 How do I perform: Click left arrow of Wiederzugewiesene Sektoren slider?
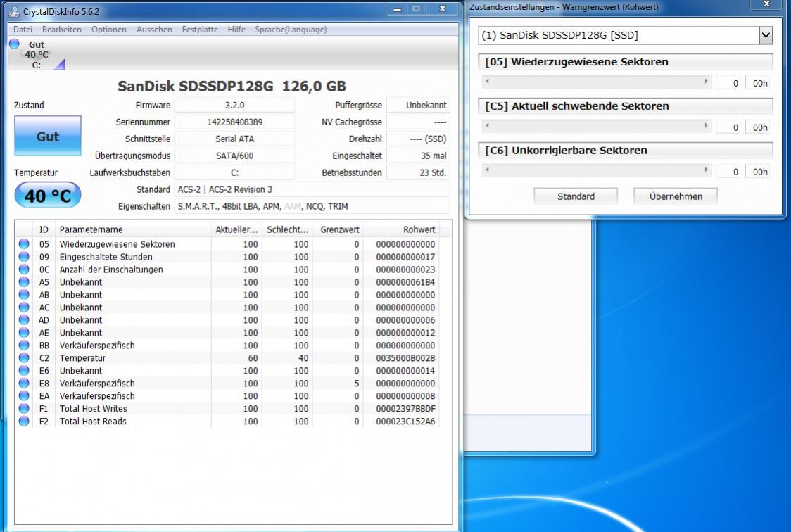pyautogui.click(x=487, y=81)
